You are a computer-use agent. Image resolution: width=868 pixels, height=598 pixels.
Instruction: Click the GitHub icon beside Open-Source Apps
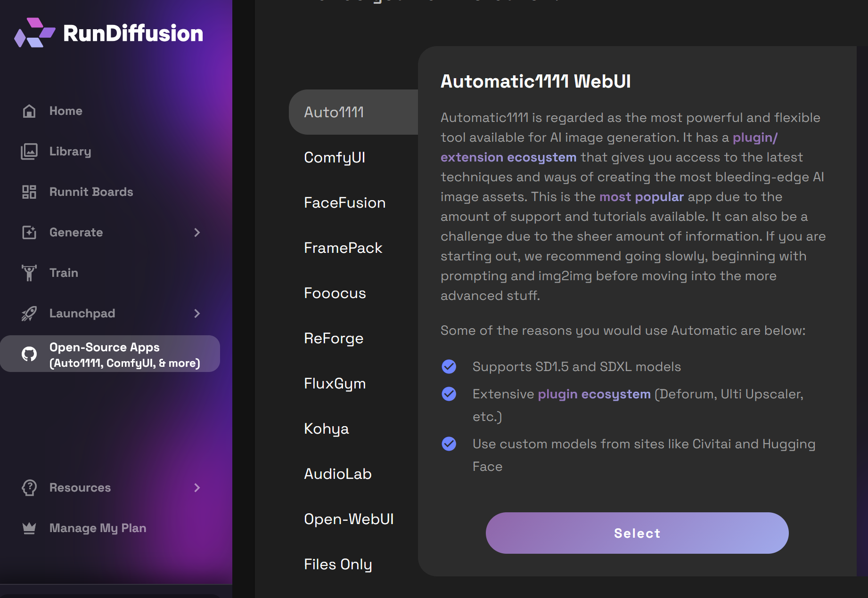click(x=29, y=354)
